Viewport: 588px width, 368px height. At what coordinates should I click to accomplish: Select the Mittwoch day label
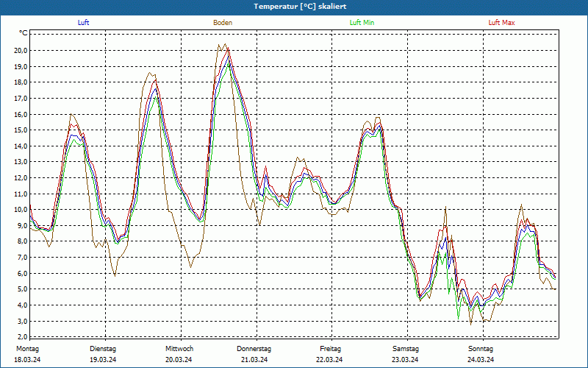pyautogui.click(x=179, y=349)
